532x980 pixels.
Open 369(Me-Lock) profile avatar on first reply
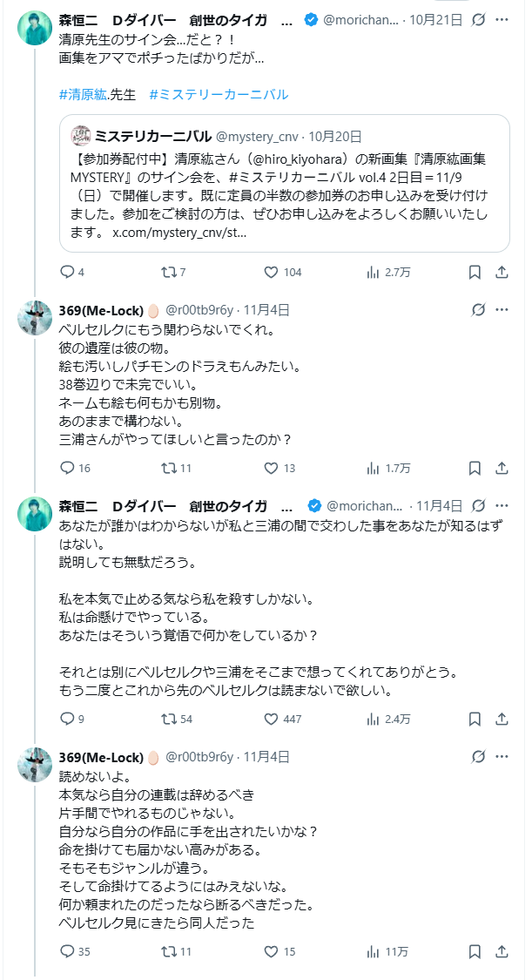tap(36, 319)
